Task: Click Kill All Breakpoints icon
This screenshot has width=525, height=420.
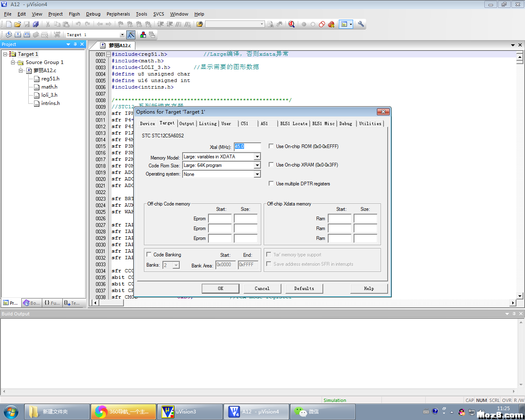Action: click(331, 24)
